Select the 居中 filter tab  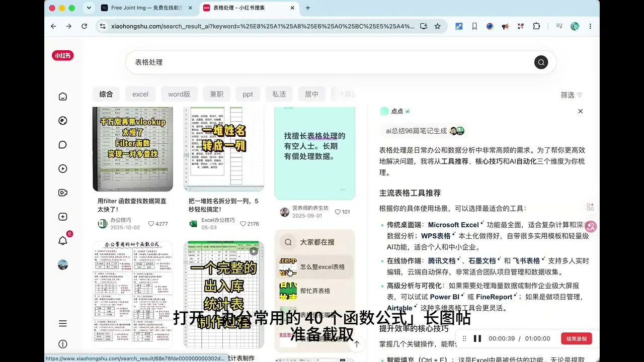(311, 94)
